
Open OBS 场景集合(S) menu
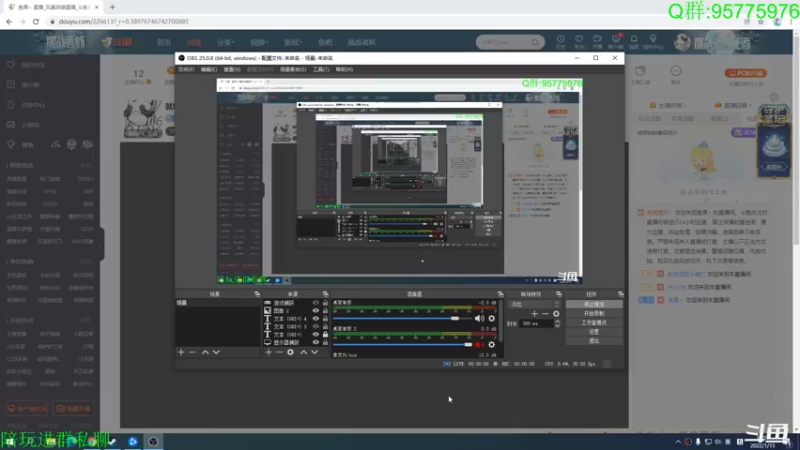click(x=293, y=69)
